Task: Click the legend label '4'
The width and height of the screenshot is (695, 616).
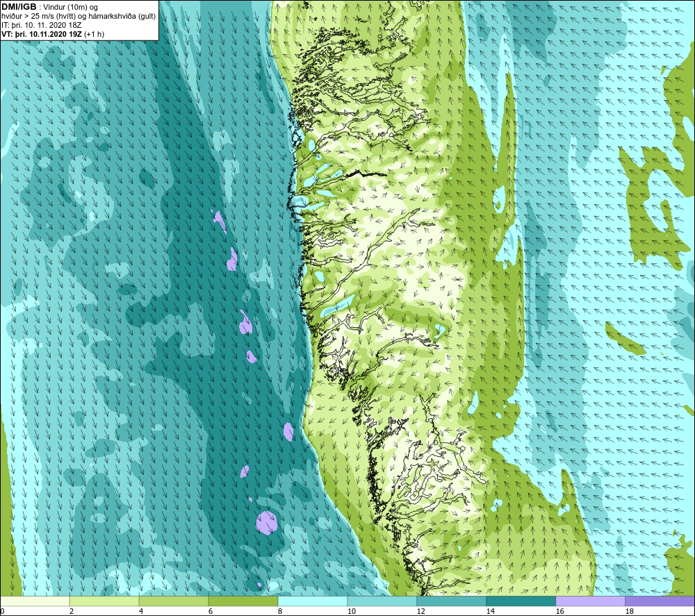Action: [x=141, y=611]
